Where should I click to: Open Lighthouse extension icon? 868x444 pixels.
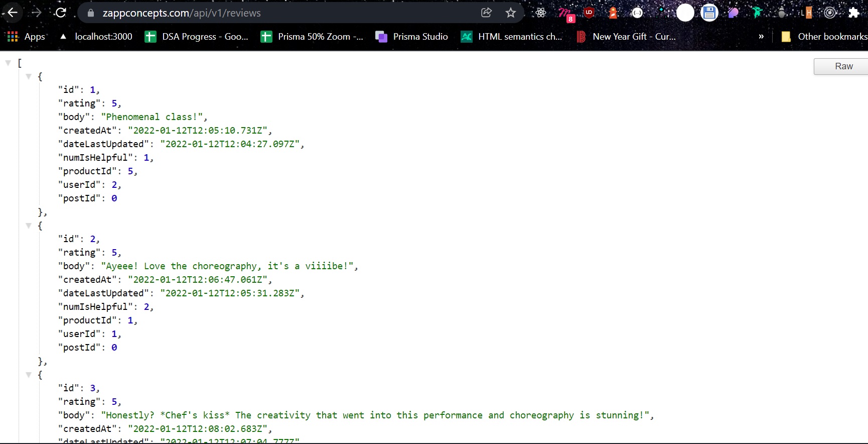pos(613,13)
